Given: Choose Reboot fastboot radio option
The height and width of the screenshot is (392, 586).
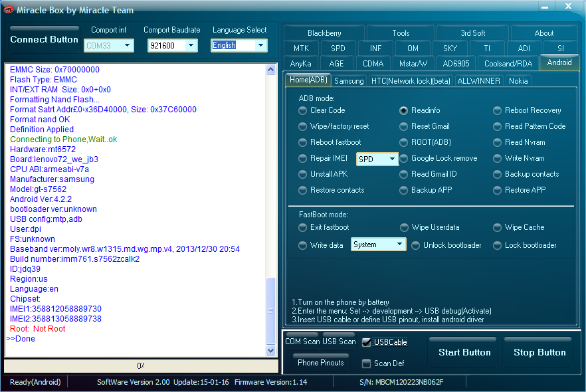Looking at the screenshot, I should click(x=302, y=142).
